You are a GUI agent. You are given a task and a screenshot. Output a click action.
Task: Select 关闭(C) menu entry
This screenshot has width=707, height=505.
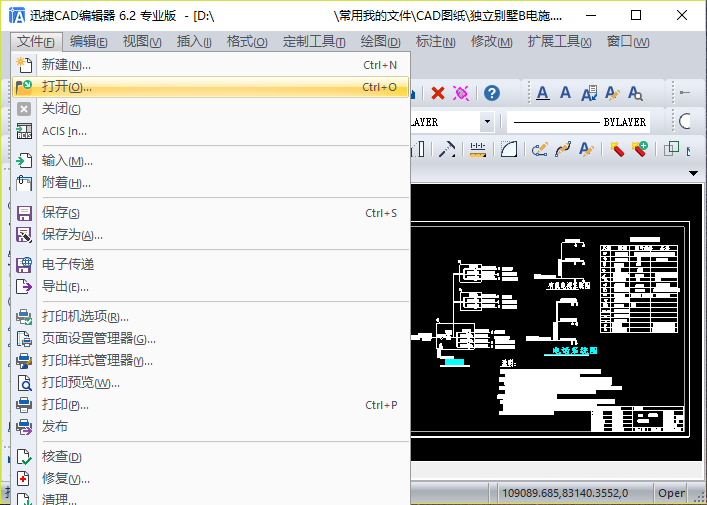211,109
